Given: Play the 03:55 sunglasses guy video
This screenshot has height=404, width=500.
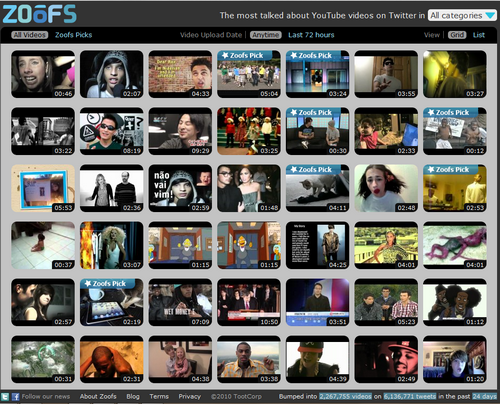Looking at the screenshot, I should (386, 74).
